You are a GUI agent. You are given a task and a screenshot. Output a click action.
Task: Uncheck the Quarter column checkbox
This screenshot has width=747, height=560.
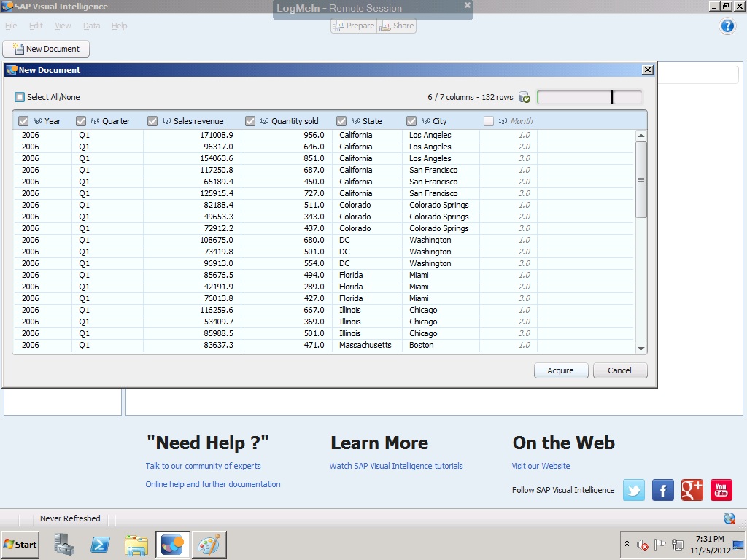click(81, 121)
